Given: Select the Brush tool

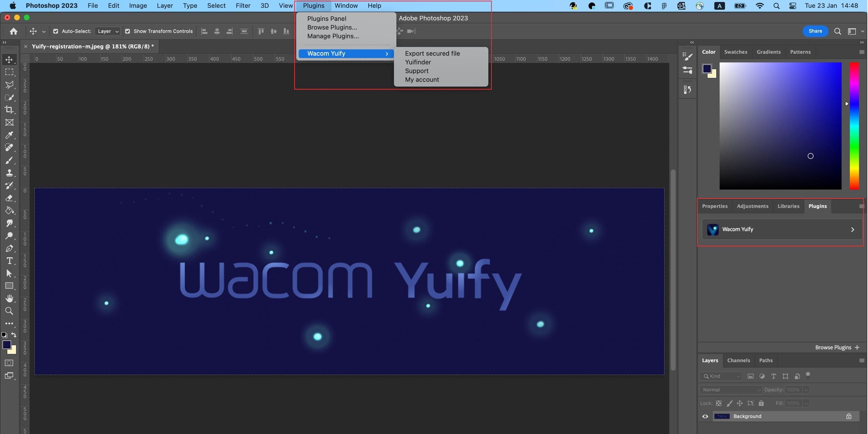Looking at the screenshot, I should [9, 160].
